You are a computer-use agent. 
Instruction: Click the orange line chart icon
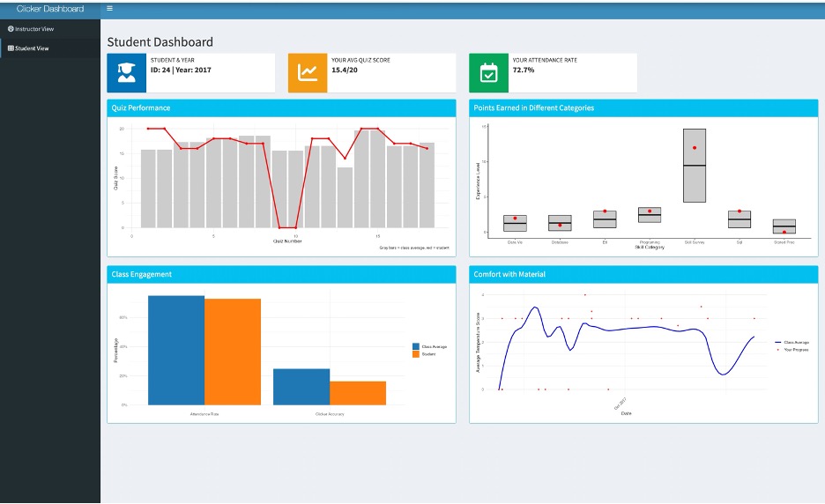point(308,72)
